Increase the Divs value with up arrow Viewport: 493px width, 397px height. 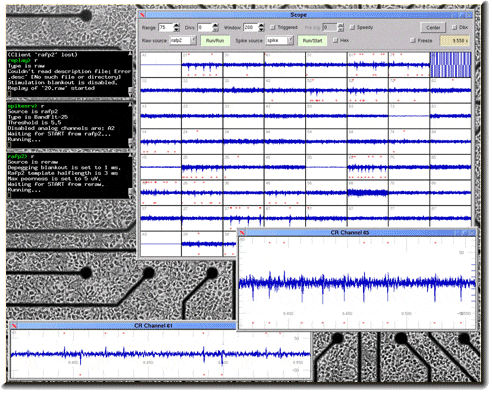coord(216,25)
